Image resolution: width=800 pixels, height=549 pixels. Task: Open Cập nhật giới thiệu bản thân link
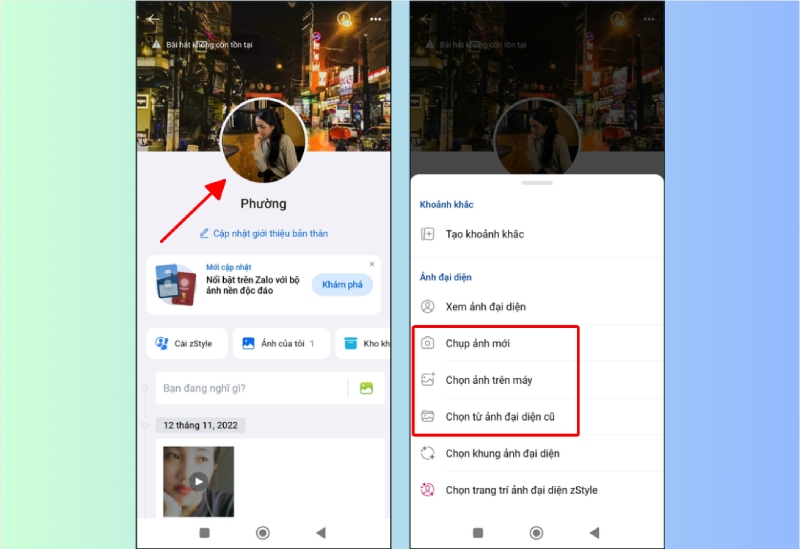click(263, 233)
